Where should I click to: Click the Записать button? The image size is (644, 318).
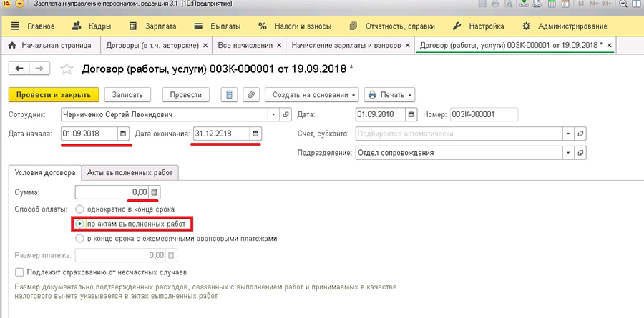click(127, 95)
